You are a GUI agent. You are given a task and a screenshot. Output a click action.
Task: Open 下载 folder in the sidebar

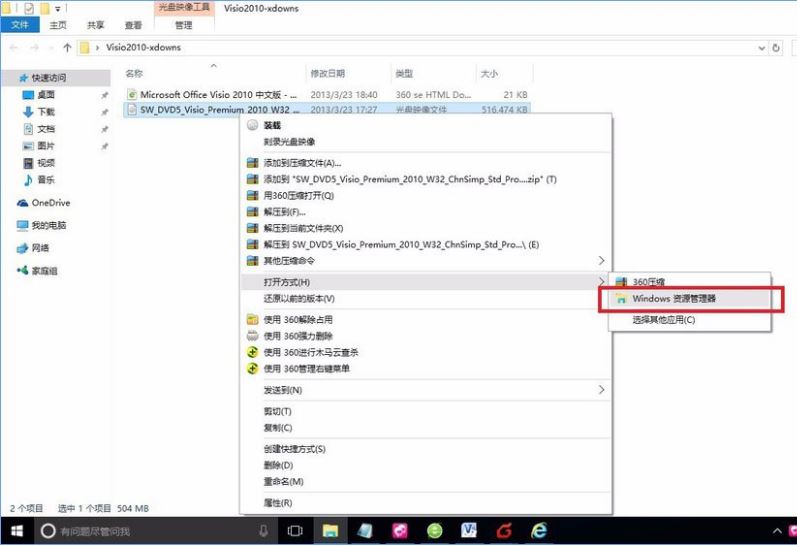pos(46,112)
